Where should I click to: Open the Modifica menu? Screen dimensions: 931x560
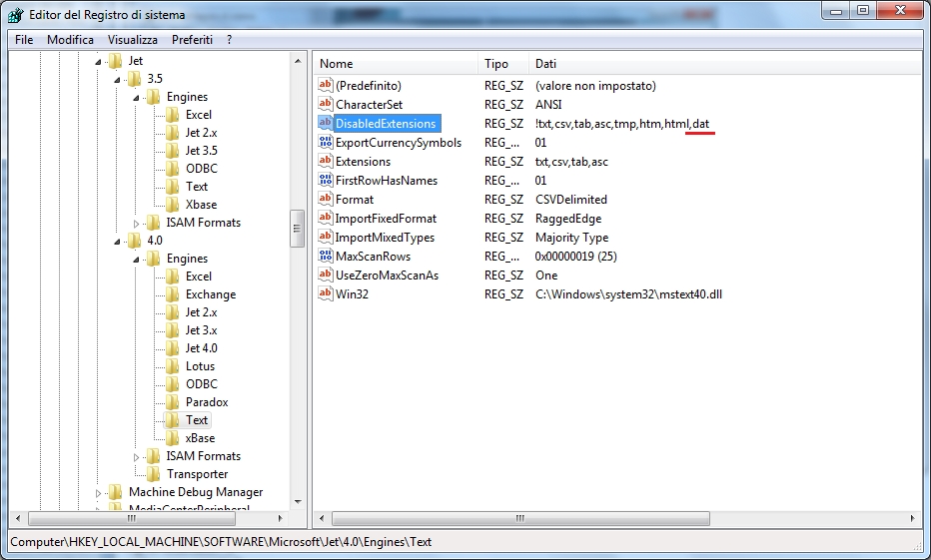point(70,40)
